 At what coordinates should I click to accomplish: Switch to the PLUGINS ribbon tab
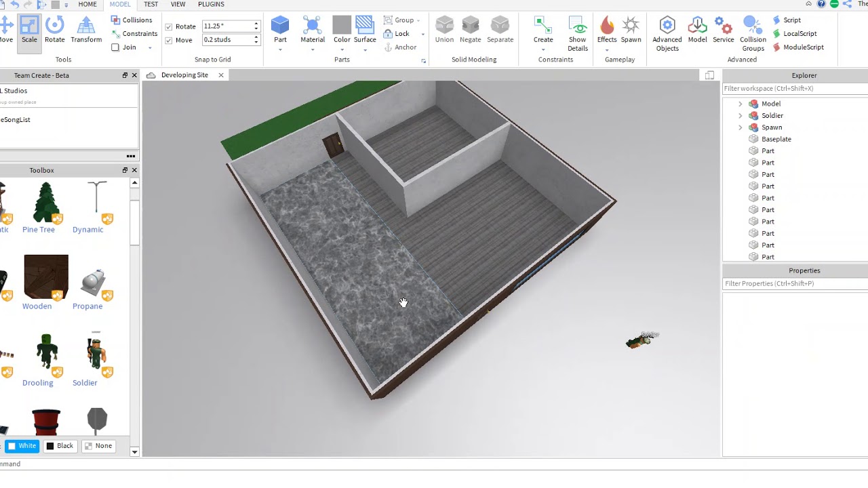click(x=211, y=4)
